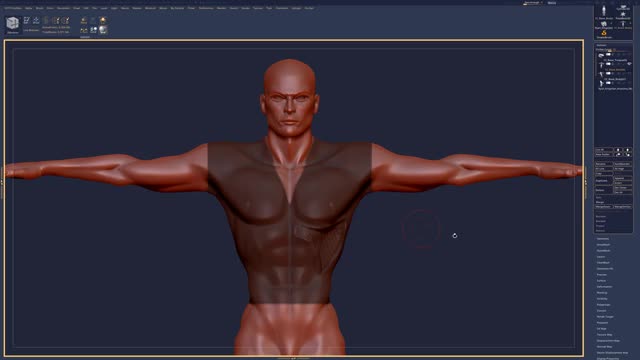Select the Cylinder3D tool thumbnail
Viewport: 640px width, 360px height.
pos(623,7)
